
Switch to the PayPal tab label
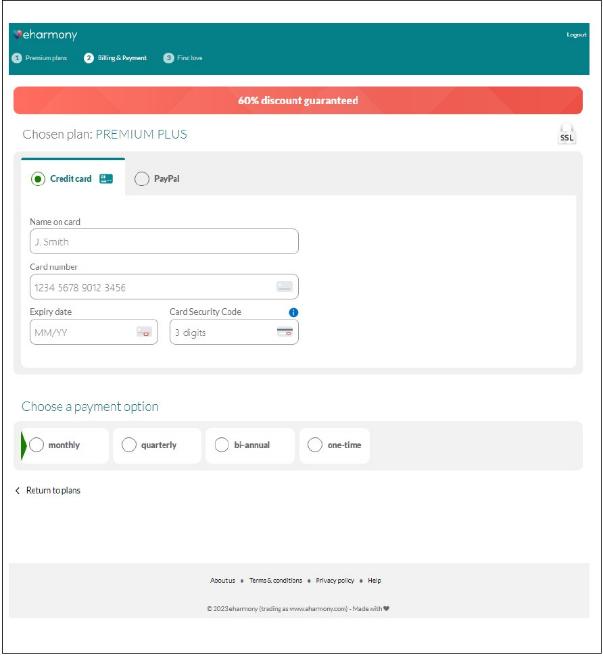click(x=167, y=179)
